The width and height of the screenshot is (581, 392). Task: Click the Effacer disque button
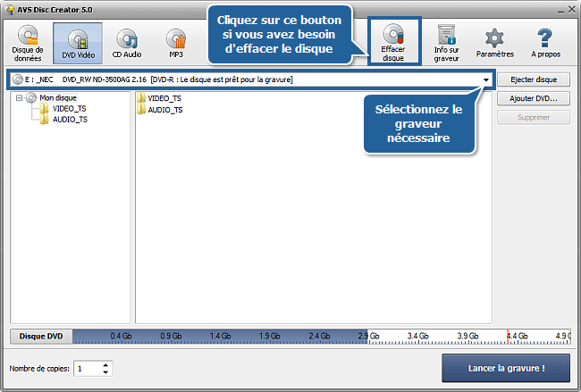(x=393, y=42)
